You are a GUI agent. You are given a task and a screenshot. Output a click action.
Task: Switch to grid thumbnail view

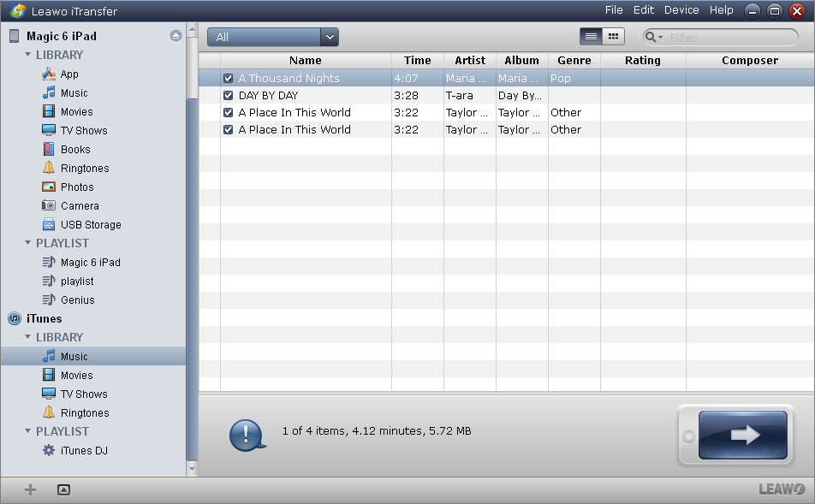pyautogui.click(x=613, y=37)
